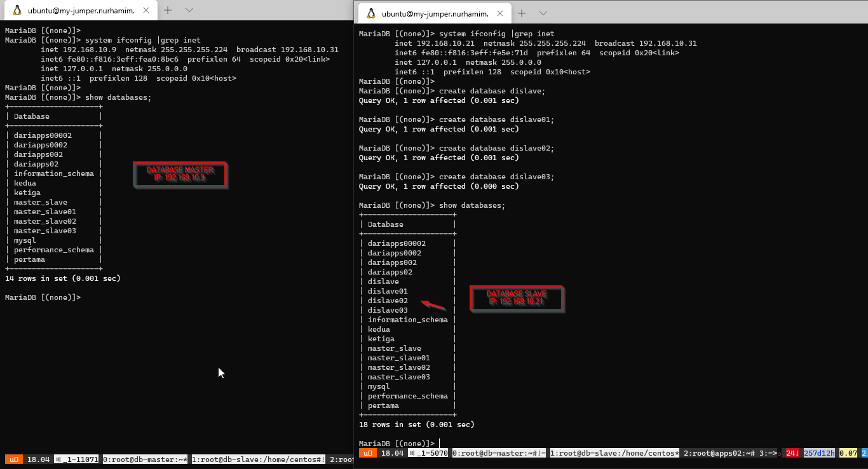Open a new tab in right terminal window
Screen dimensions: 868x469
(522, 14)
